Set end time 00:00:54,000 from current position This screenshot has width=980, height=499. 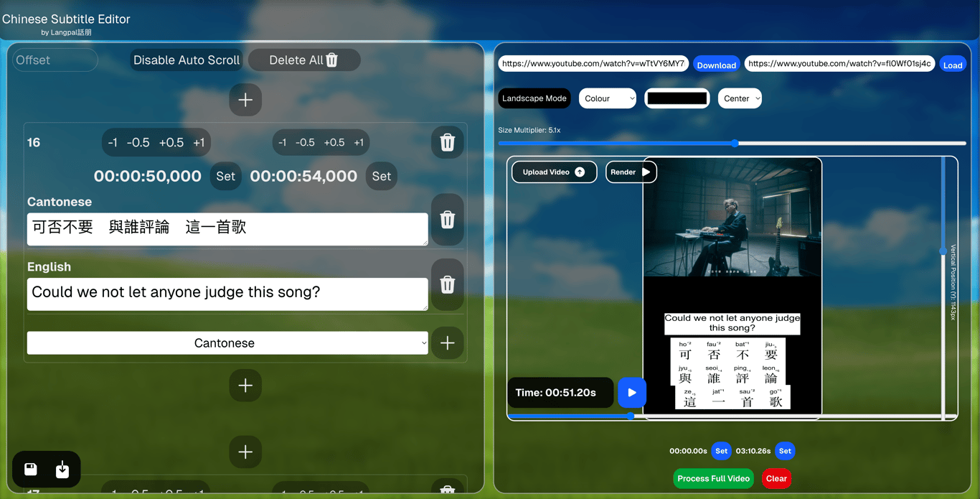(382, 176)
